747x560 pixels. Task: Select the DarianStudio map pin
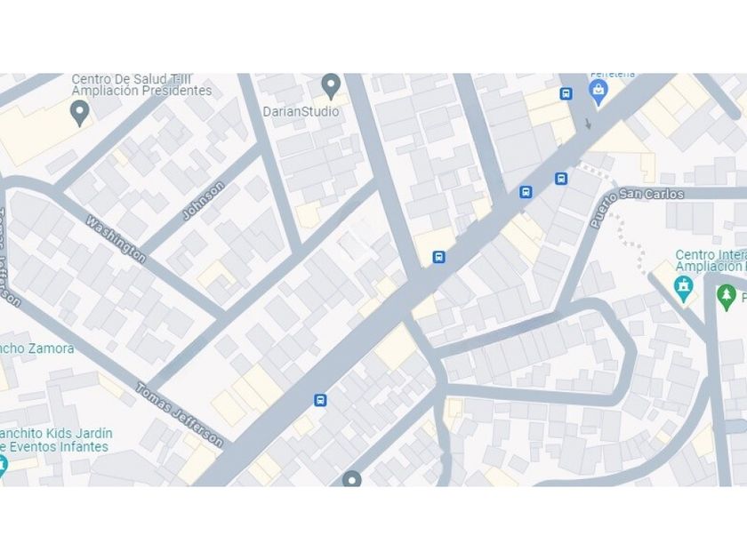pos(331,86)
